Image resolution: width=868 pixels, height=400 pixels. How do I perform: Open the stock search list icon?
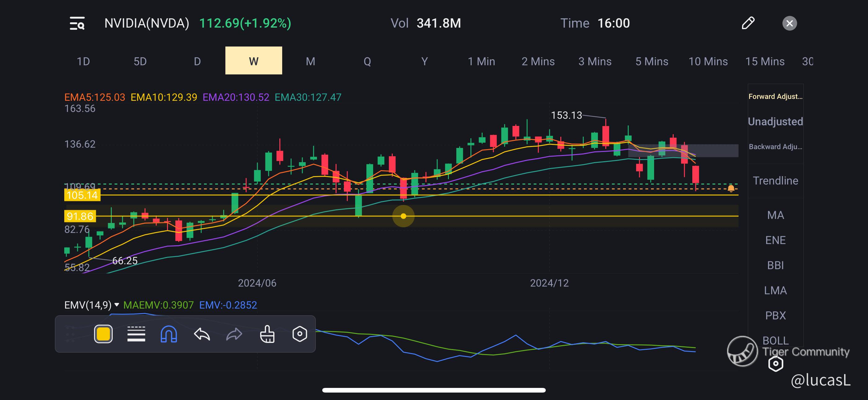click(77, 23)
